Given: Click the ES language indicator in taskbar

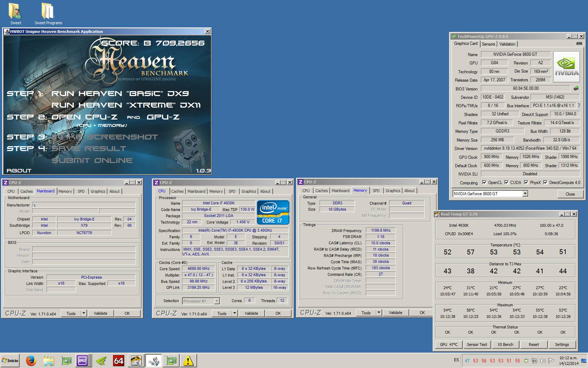Looking at the screenshot, I should click(x=456, y=360).
